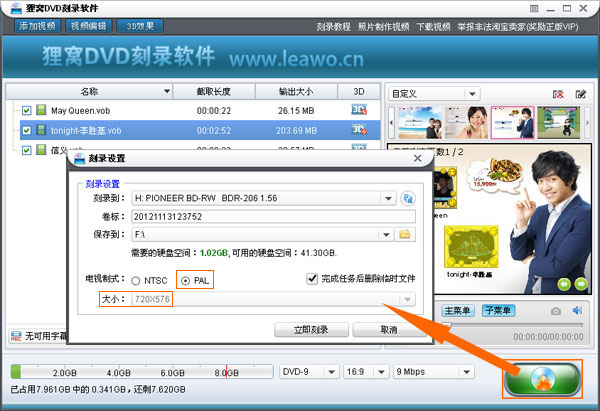Screen dimensions: 600x411
Task: Click film icon next to tonight-李胜基.vob
Action: pyautogui.click(x=41, y=130)
